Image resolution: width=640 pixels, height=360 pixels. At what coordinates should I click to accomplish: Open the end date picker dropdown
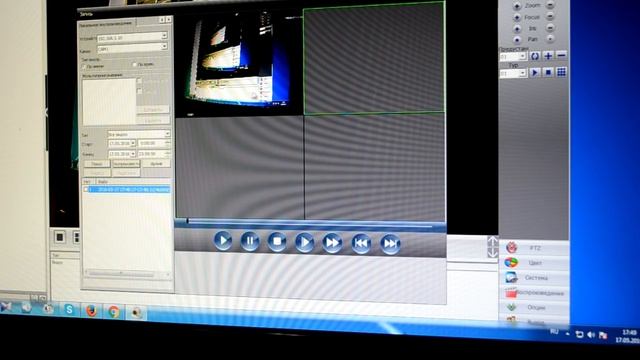click(133, 154)
